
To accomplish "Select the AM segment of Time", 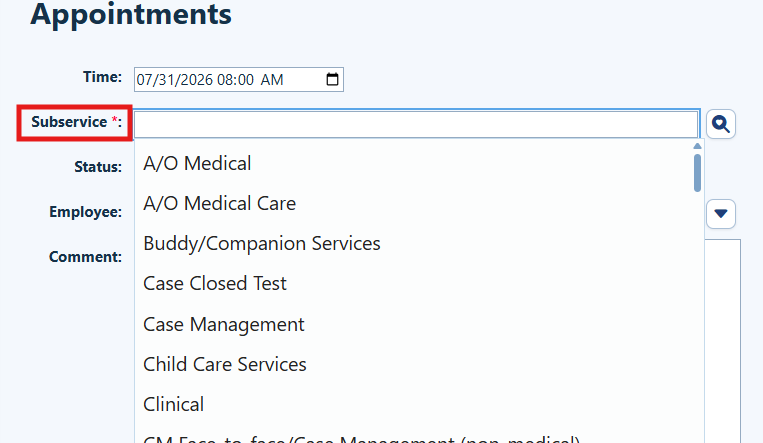I will [x=272, y=80].
